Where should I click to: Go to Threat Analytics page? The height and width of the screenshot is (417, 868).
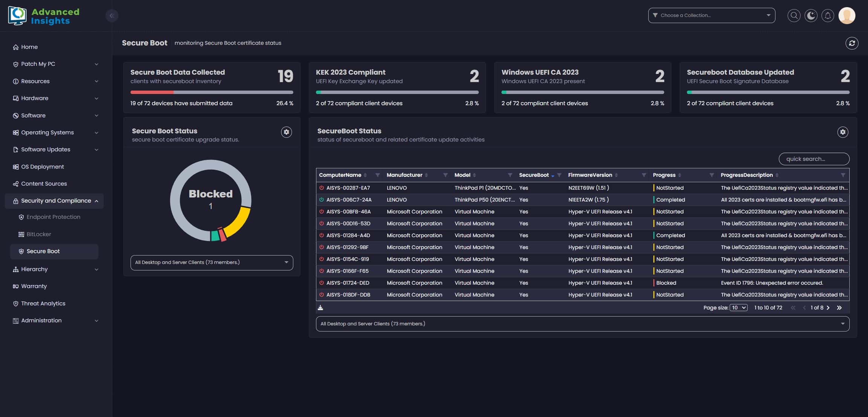coord(43,304)
